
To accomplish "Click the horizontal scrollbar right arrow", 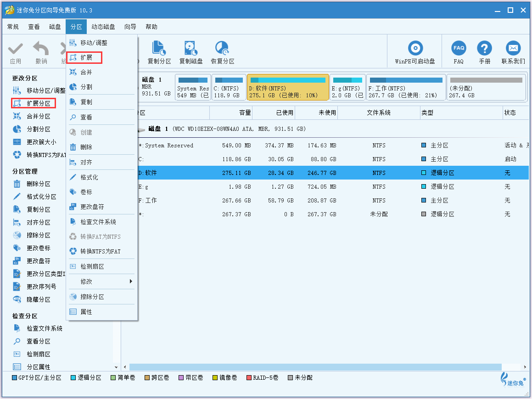I will coord(525,367).
